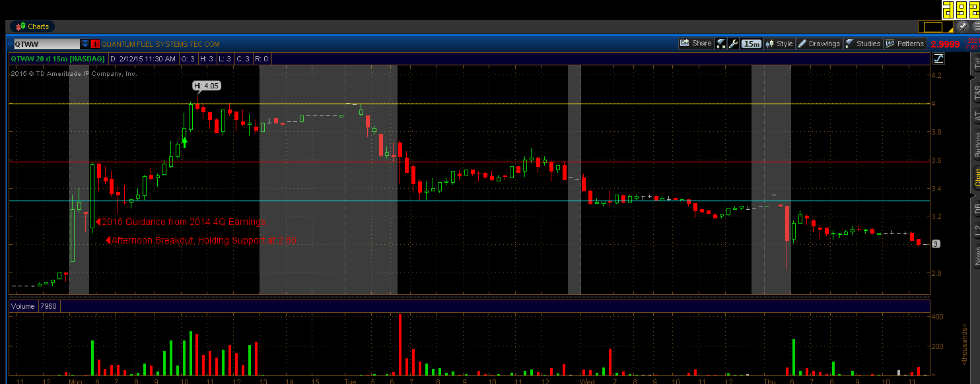980x384 pixels.
Task: Click the 2015 Guidance earnings annotation text
Action: [185, 222]
